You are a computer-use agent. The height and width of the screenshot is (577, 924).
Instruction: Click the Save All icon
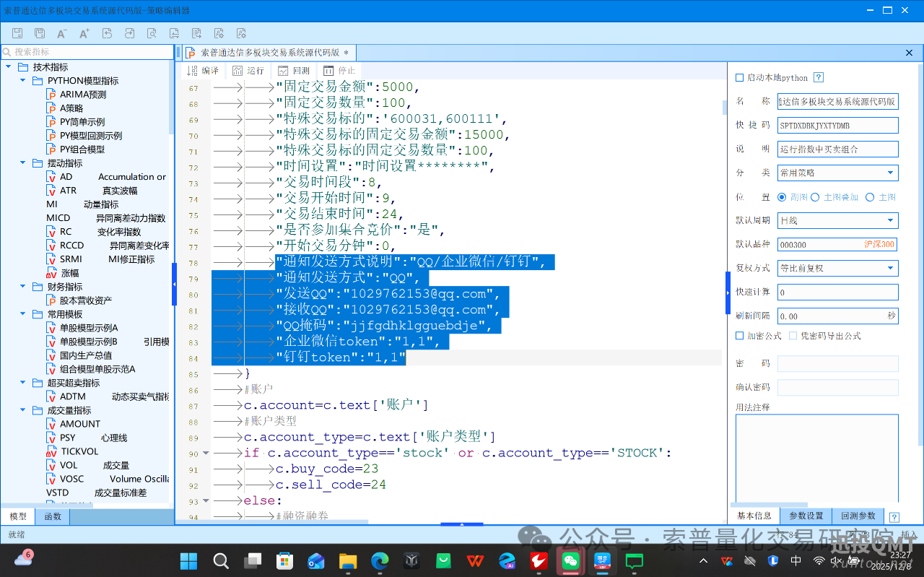pos(40,32)
